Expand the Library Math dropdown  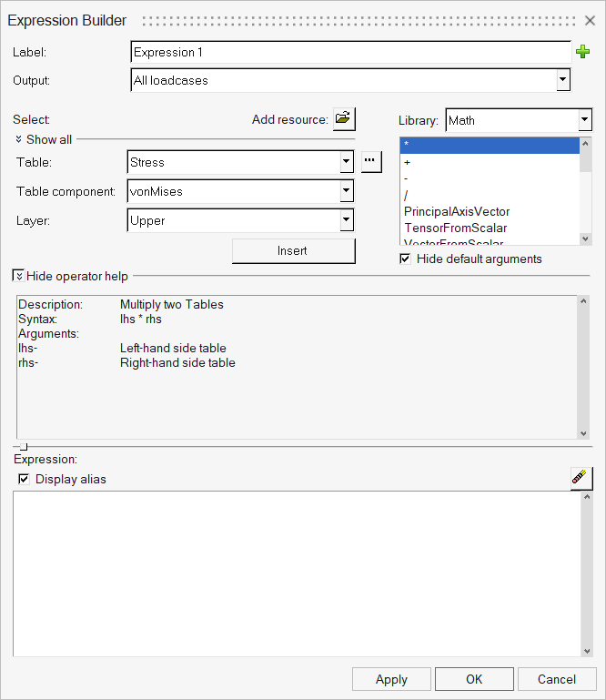click(x=585, y=120)
